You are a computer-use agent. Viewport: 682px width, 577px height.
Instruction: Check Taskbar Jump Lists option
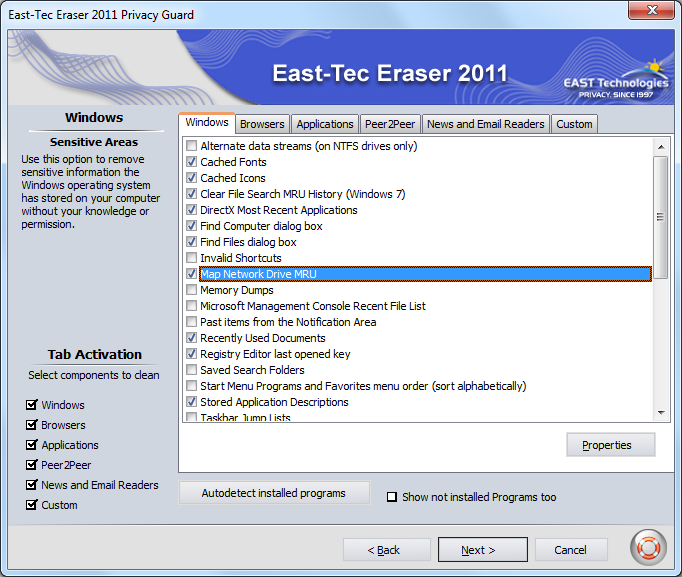[191, 417]
